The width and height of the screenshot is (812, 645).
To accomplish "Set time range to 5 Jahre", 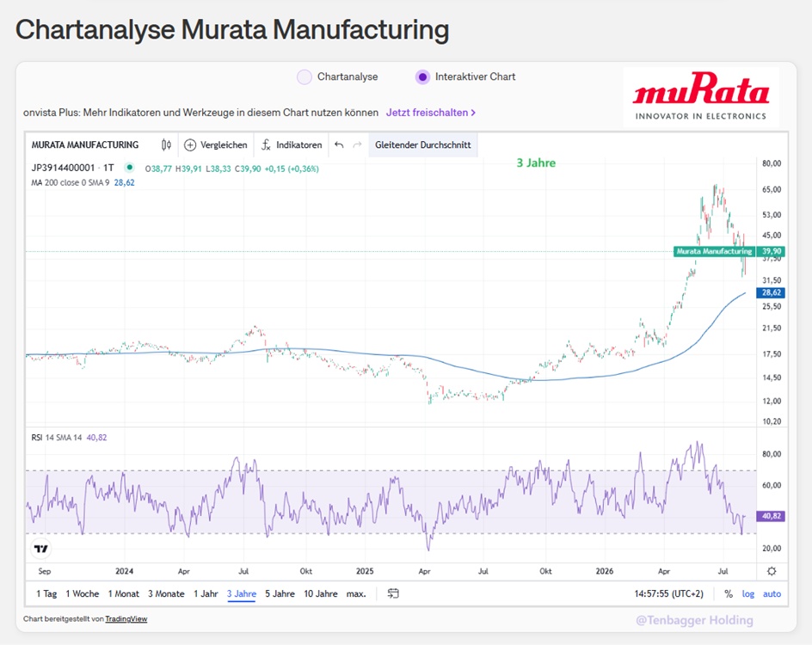I will tap(280, 593).
